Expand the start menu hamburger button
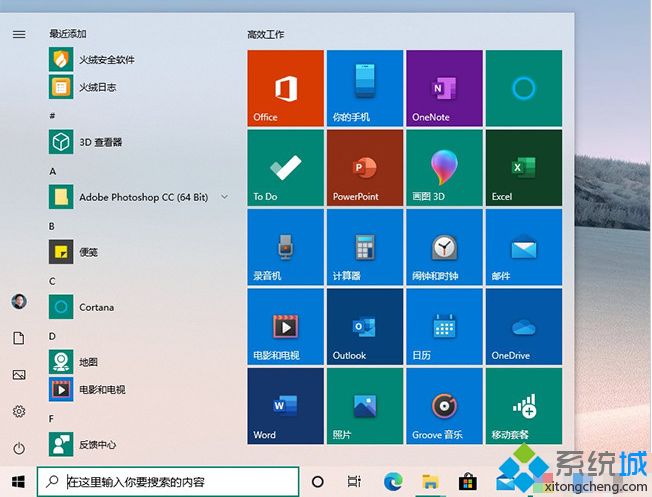The image size is (652, 497). (19, 34)
